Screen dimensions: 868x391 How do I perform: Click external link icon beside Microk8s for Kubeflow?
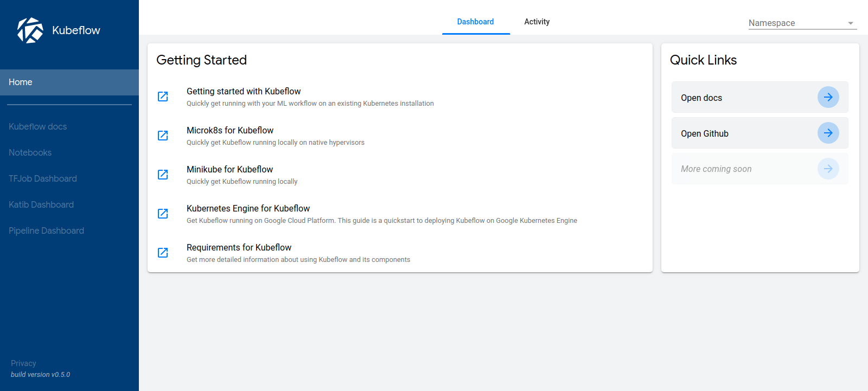163,136
